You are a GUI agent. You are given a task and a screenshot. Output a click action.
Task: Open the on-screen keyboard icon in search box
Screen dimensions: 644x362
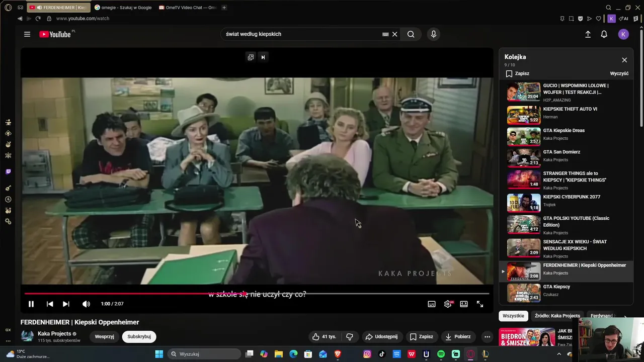[385, 34]
